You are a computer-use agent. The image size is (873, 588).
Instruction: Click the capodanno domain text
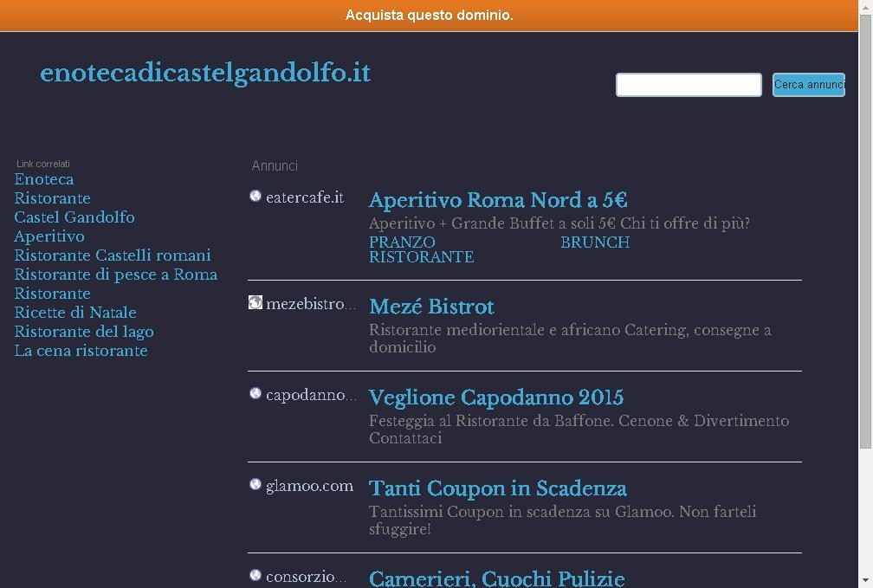point(311,395)
